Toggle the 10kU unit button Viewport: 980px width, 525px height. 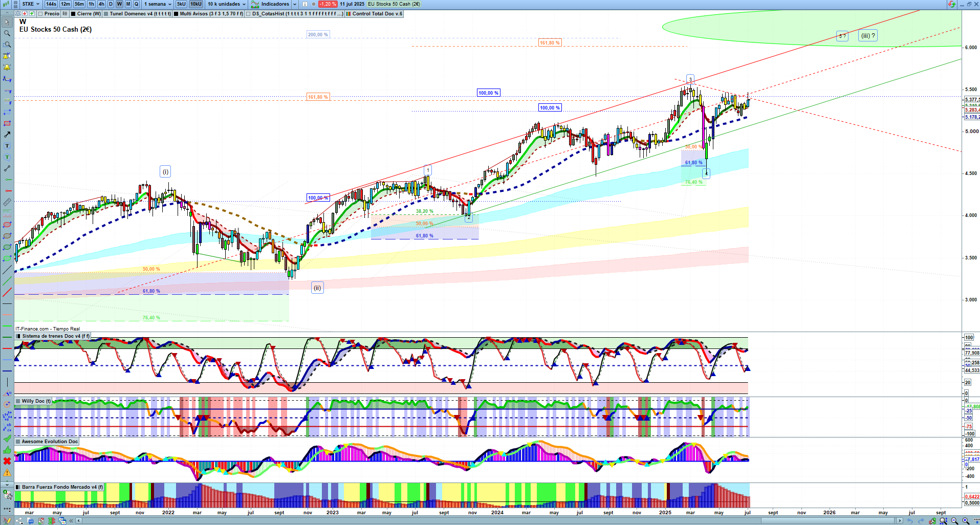pyautogui.click(x=196, y=4)
